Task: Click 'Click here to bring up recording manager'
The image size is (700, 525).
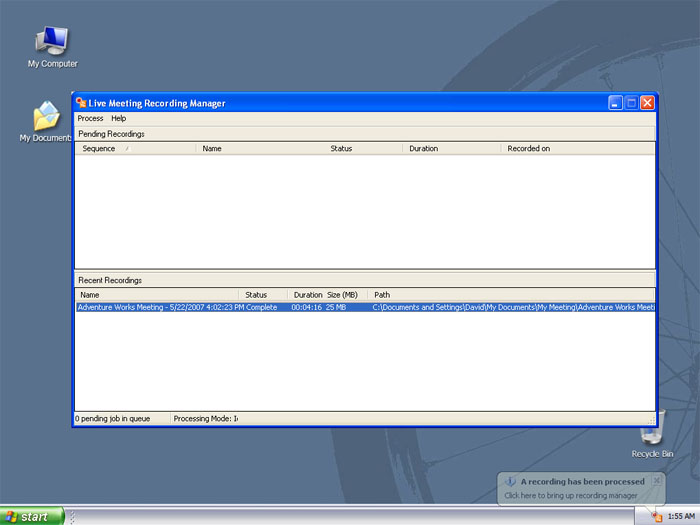Action: click(x=571, y=496)
